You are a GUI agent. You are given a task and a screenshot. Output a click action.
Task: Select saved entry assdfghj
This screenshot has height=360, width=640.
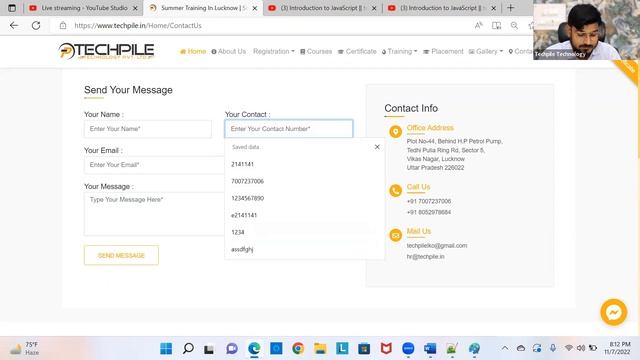[304, 249]
